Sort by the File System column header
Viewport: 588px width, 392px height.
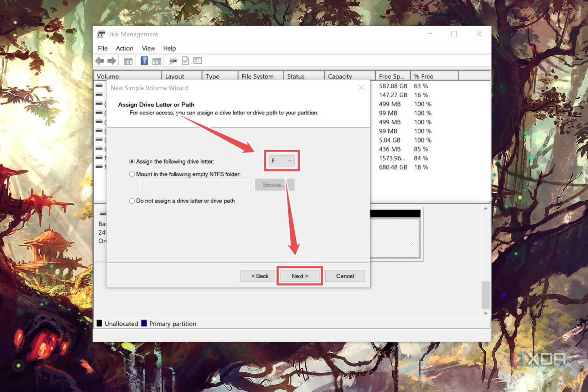coord(261,76)
